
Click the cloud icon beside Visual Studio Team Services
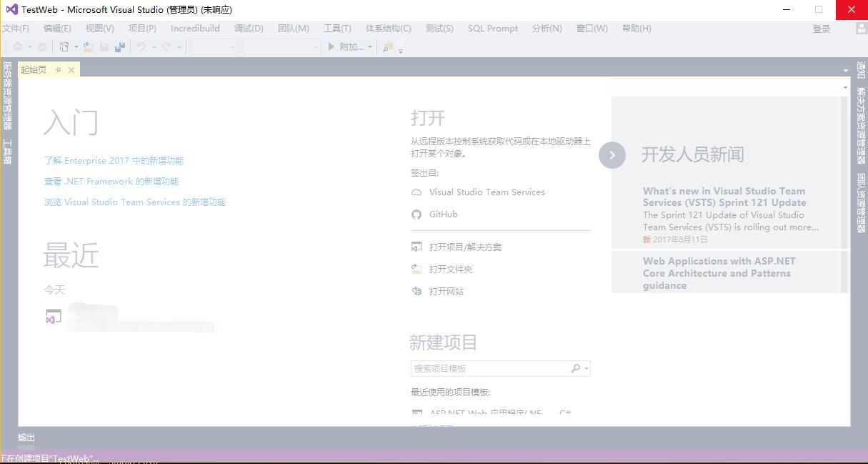tap(416, 192)
